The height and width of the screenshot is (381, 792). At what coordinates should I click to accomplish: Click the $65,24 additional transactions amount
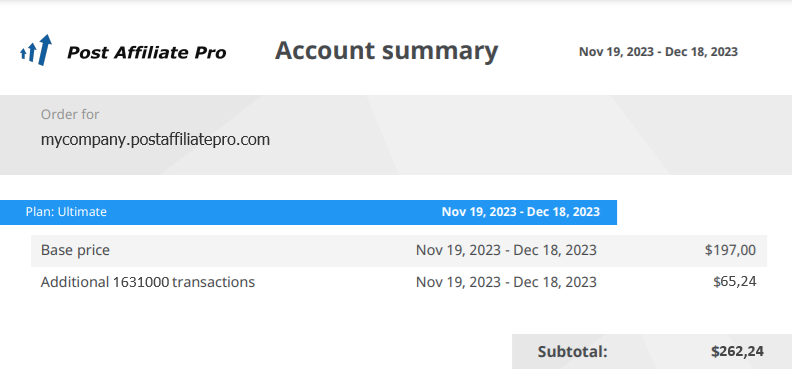[x=734, y=281]
